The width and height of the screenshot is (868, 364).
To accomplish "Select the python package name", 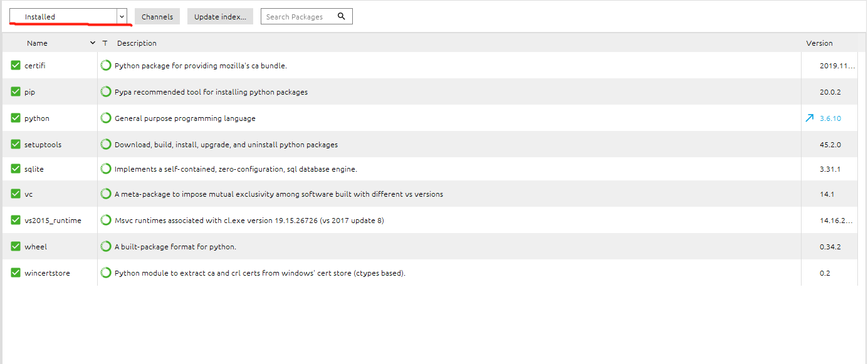I will pyautogui.click(x=37, y=118).
